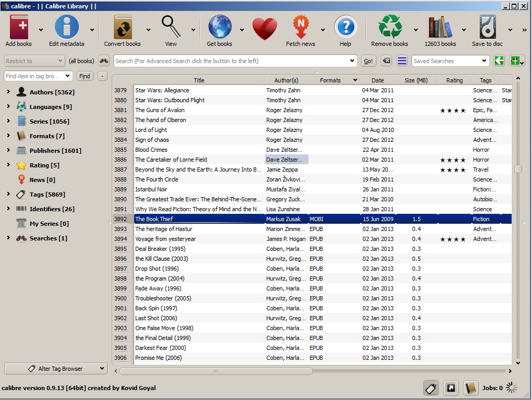Open the Restrict to dropdown
The width and height of the screenshot is (532, 400).
tap(34, 61)
